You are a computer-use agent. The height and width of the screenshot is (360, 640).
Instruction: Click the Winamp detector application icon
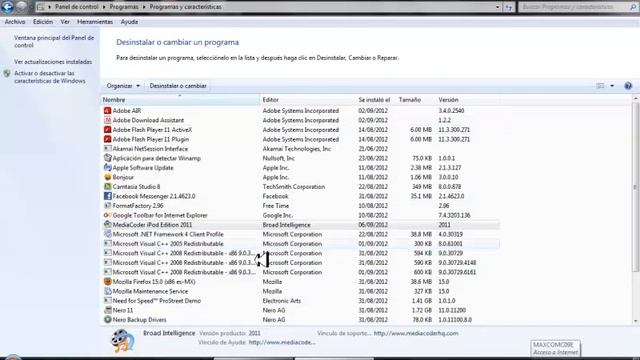tap(107, 158)
